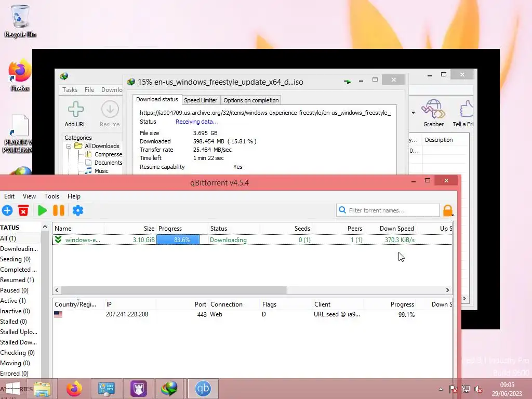Open IDM toolbar overflow dropdown arrow

coord(413,113)
